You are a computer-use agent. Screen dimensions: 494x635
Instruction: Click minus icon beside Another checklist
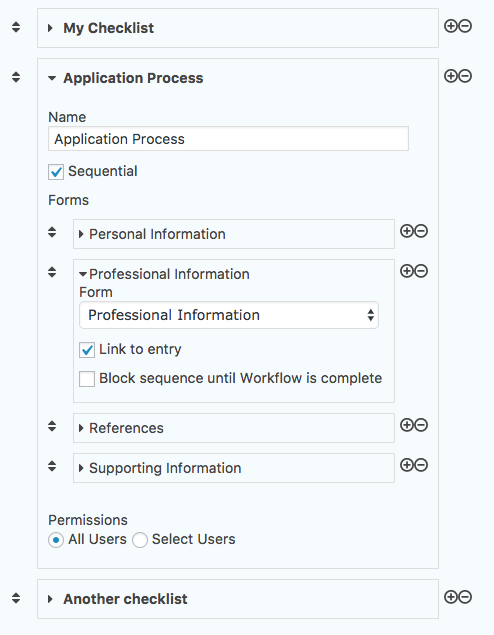(x=465, y=597)
